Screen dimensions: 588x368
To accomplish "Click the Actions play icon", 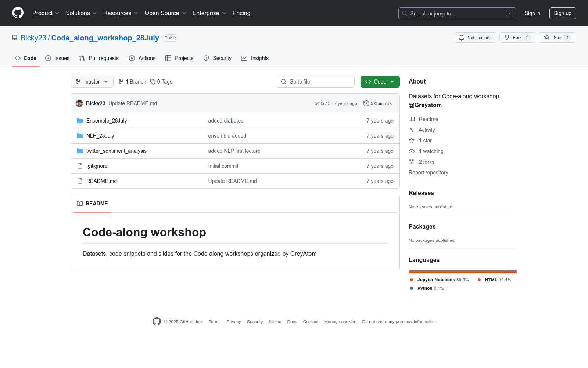I will point(132,58).
